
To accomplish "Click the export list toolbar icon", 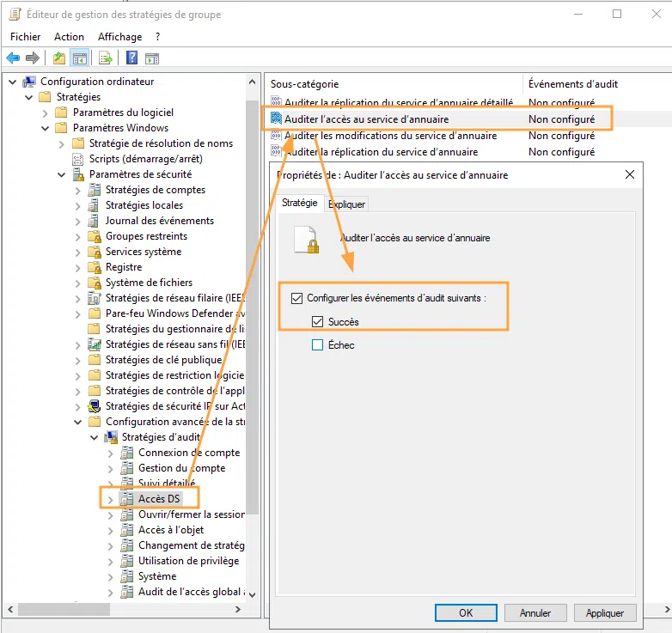I will 105,58.
